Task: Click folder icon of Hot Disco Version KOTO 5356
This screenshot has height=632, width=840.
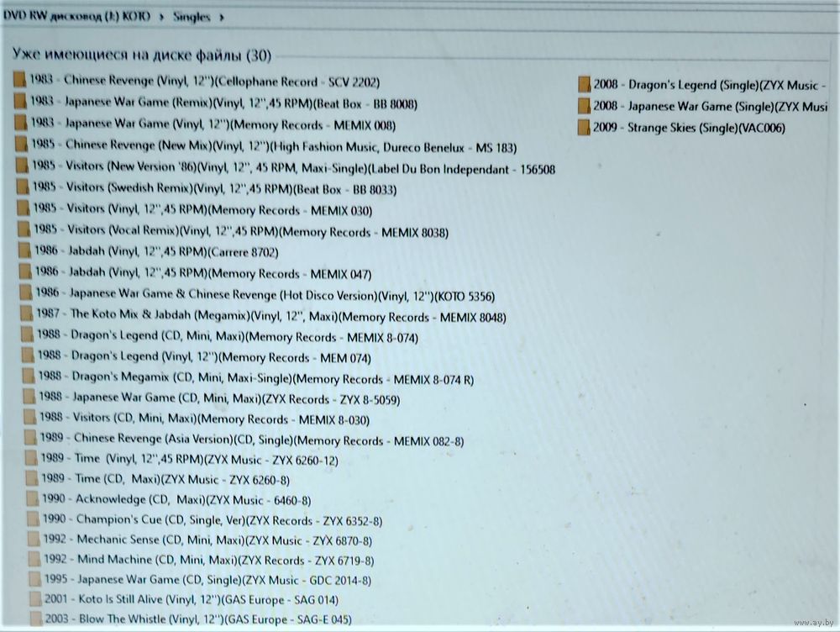Action: pos(26,292)
